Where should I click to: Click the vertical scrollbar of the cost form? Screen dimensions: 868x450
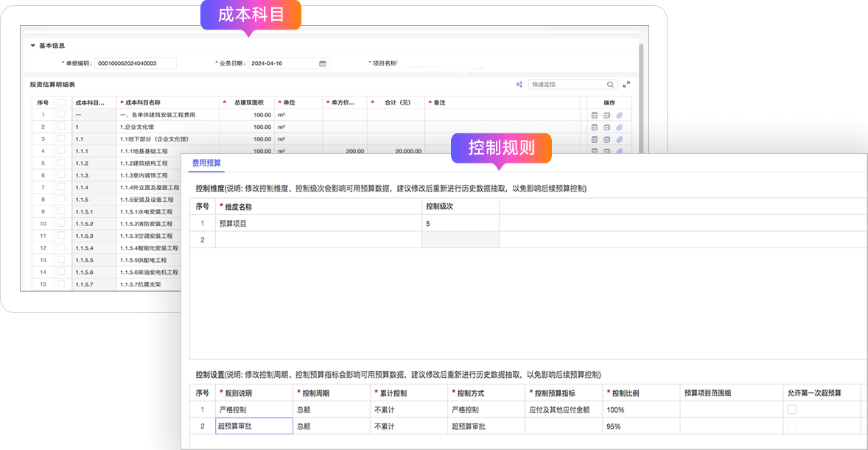point(641,110)
